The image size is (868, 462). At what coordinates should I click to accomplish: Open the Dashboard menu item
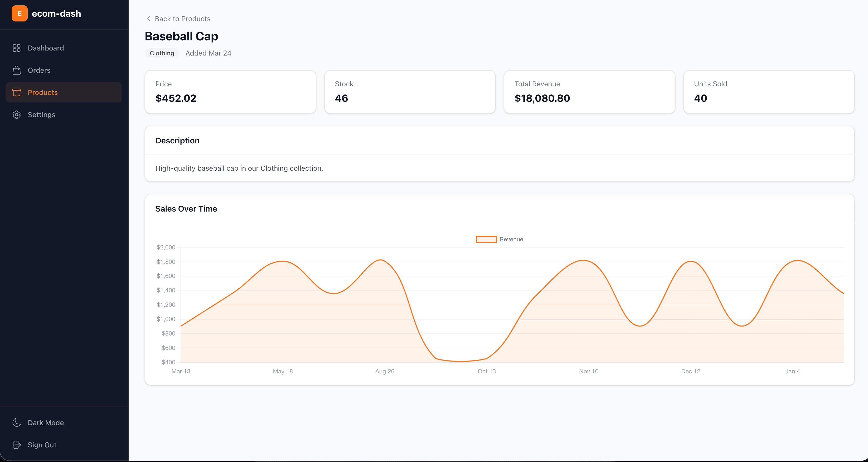(x=46, y=48)
